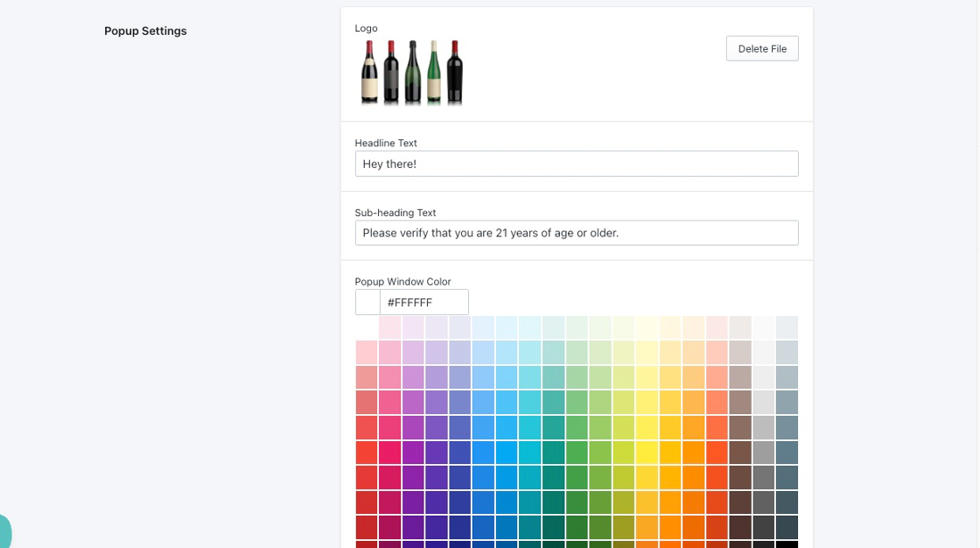The width and height of the screenshot is (980, 548).
Task: Select the black swatch in palette
Action: pos(787,544)
